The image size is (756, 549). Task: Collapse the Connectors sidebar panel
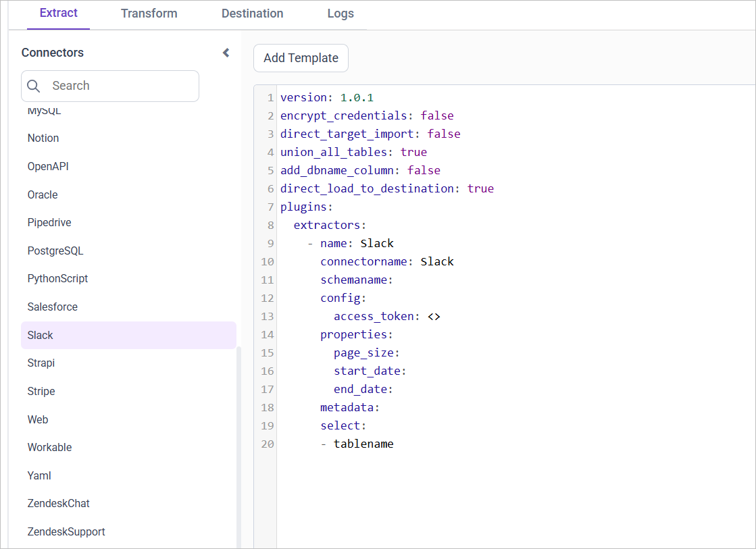point(226,52)
